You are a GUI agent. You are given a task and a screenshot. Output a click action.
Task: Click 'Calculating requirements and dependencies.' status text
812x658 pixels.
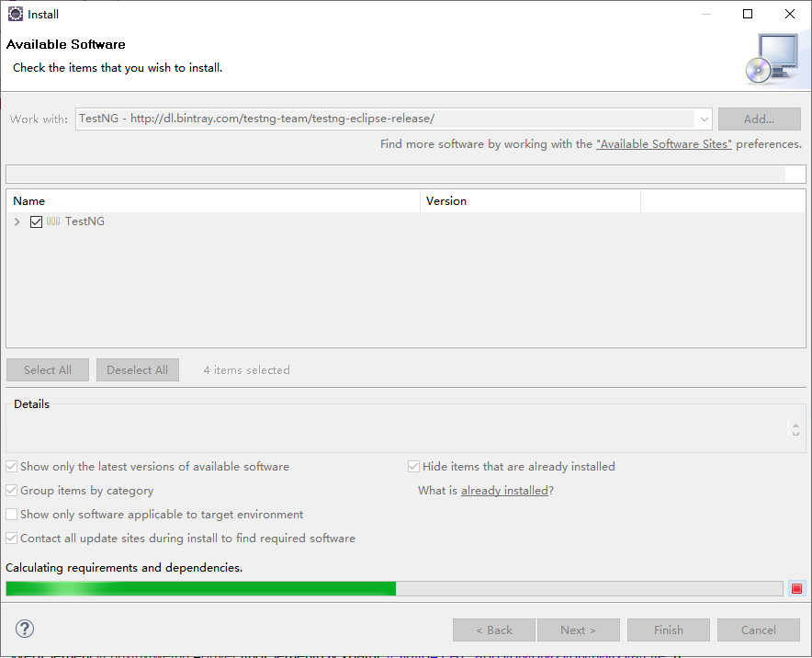tap(124, 567)
